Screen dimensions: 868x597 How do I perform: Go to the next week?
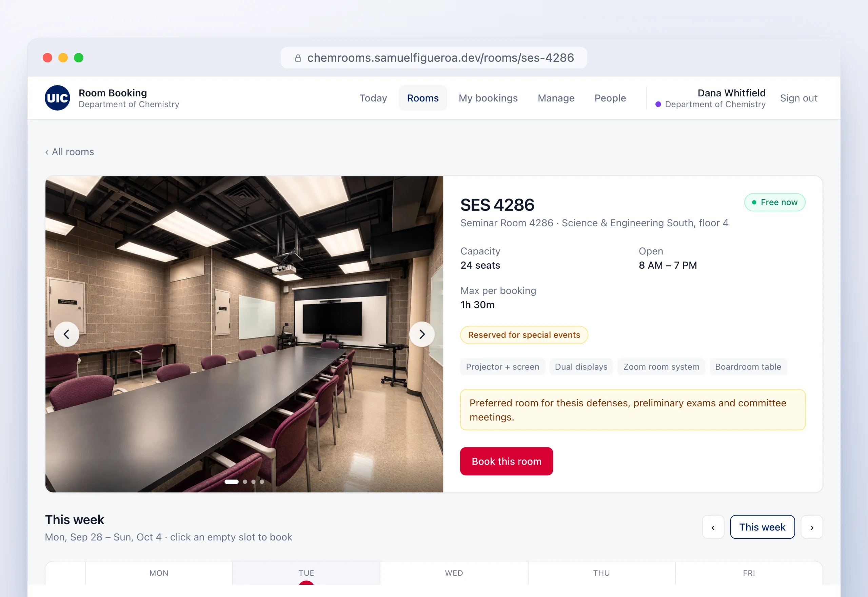[x=812, y=527]
